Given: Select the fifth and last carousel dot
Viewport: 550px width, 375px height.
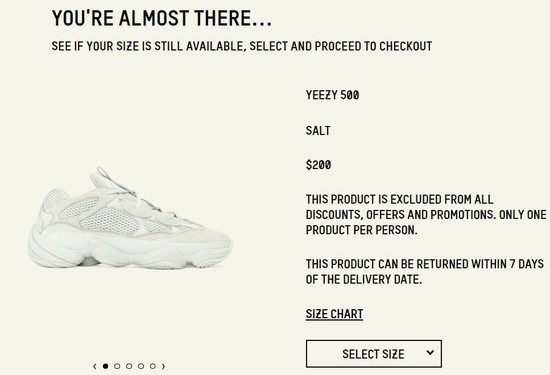Looking at the screenshot, I should point(153,366).
